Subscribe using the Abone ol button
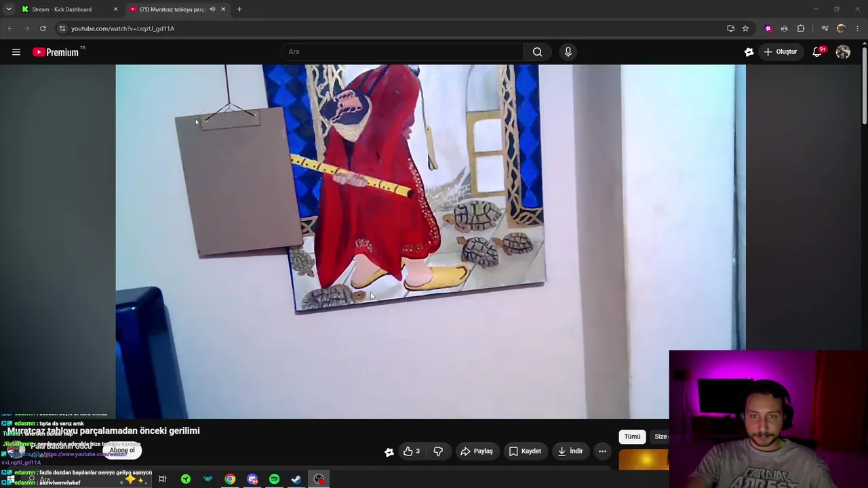Image resolution: width=868 pixels, height=488 pixels. tap(122, 450)
